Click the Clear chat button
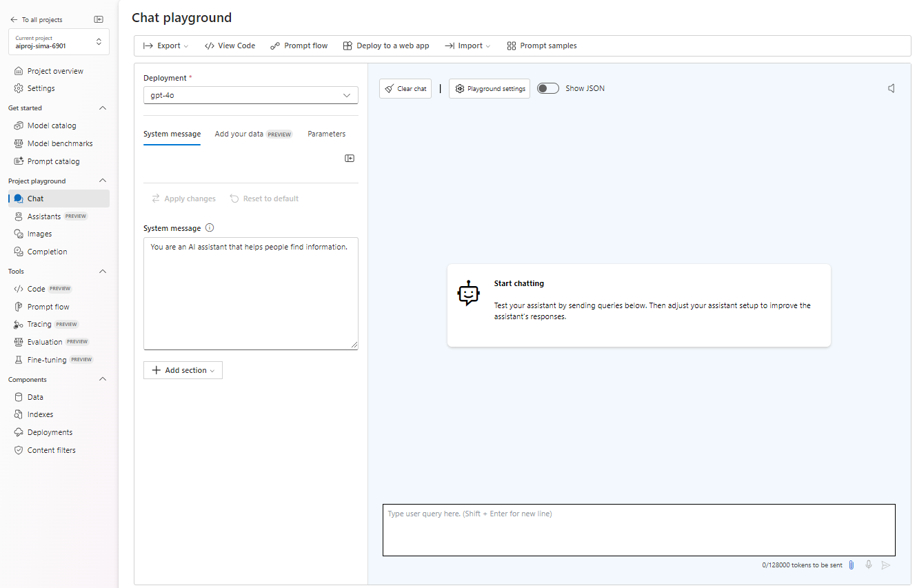Image resolution: width=917 pixels, height=588 pixels. click(x=405, y=88)
